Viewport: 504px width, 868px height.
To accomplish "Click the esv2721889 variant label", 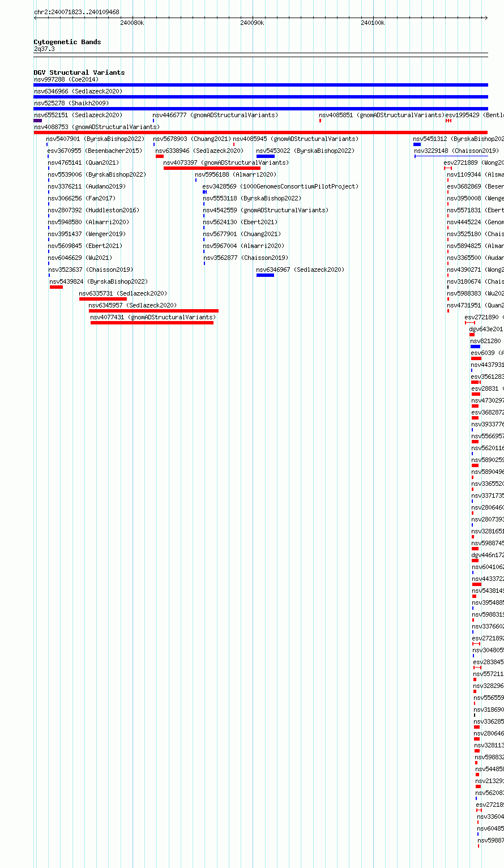I will 474,163.
